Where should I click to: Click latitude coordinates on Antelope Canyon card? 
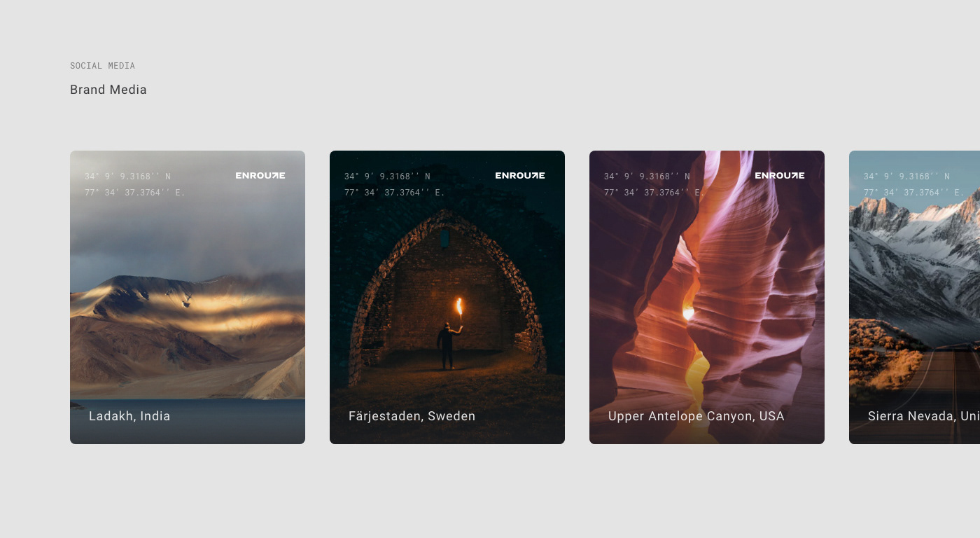click(647, 177)
